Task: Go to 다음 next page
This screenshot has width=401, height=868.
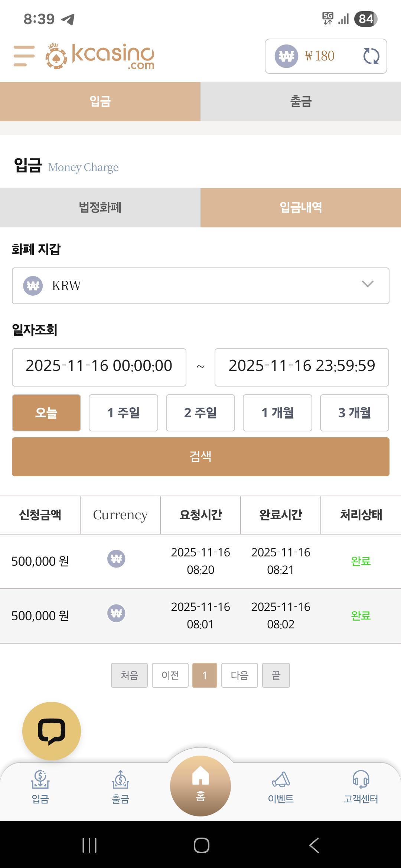Action: (x=239, y=675)
